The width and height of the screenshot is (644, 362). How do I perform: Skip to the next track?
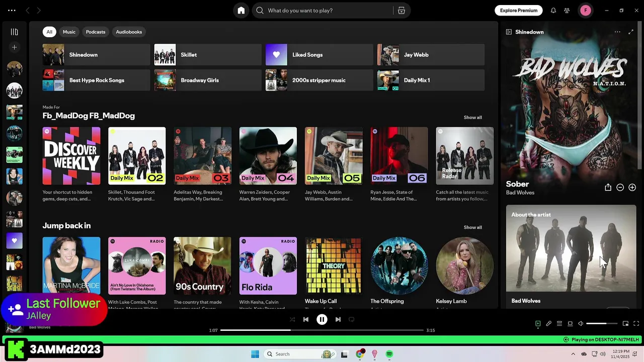[338, 319]
